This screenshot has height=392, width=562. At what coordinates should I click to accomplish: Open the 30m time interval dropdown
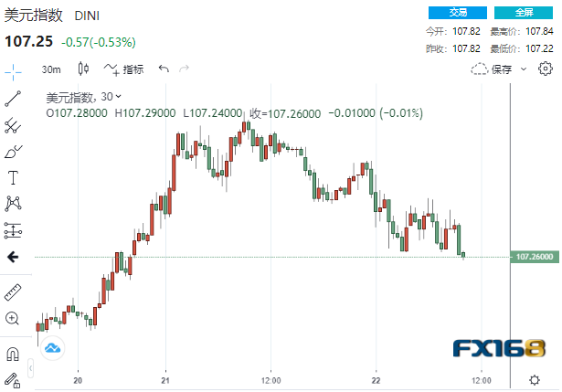pyautogui.click(x=51, y=69)
